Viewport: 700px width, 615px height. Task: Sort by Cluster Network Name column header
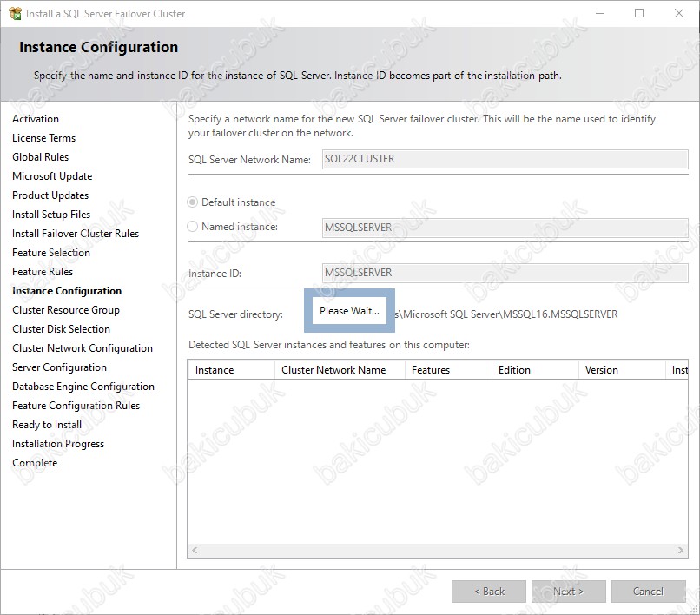click(340, 370)
